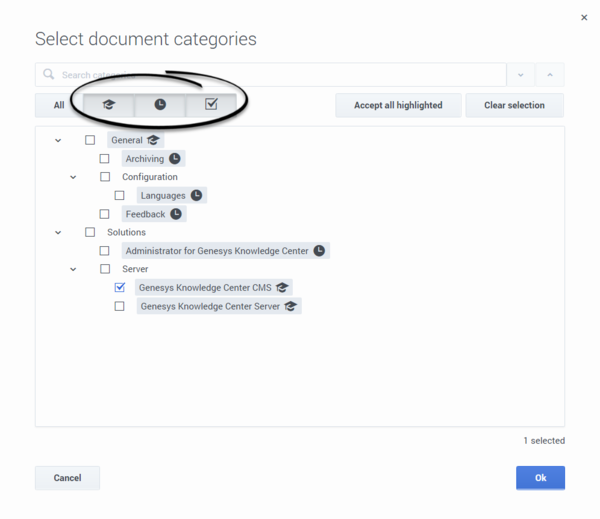This screenshot has width=600, height=519.
Task: Click graduation cap icon beside General
Action: 153,140
